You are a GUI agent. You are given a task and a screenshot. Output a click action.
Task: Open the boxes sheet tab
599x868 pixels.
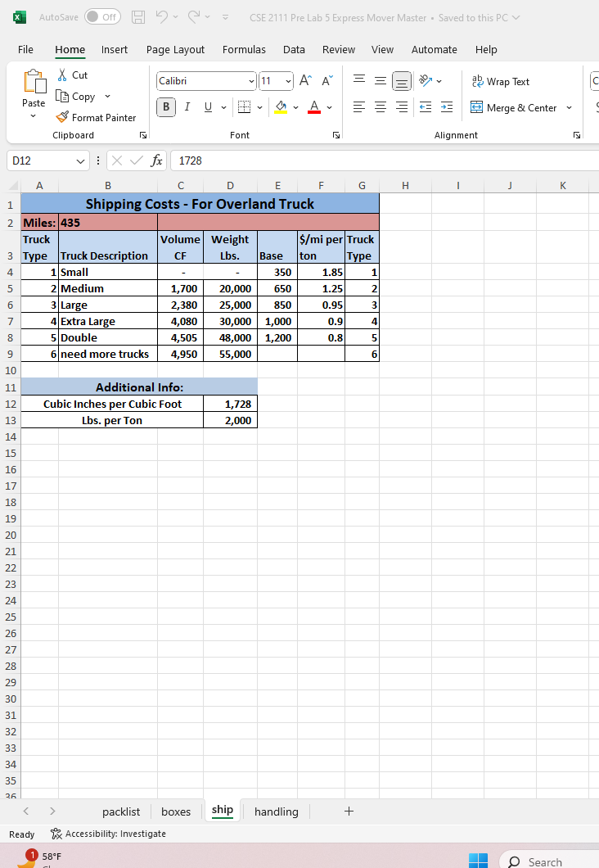(x=176, y=811)
